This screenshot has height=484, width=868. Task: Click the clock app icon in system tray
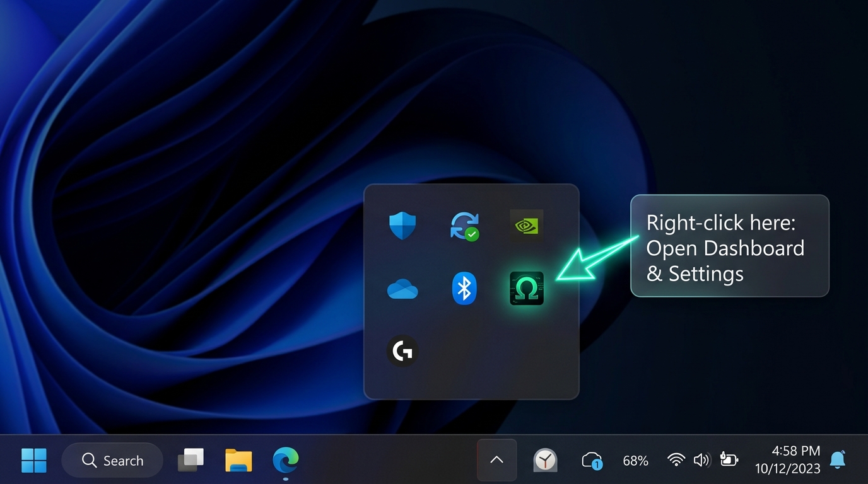coord(545,461)
